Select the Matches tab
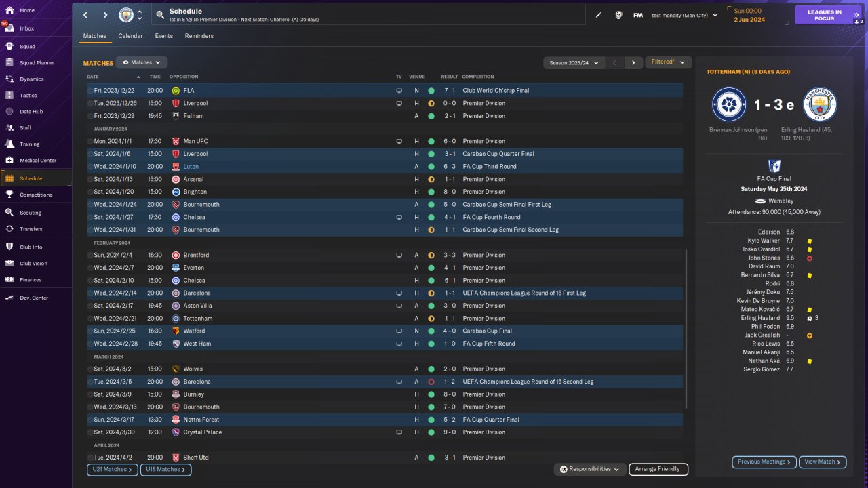The height and width of the screenshot is (488, 868). 95,36
